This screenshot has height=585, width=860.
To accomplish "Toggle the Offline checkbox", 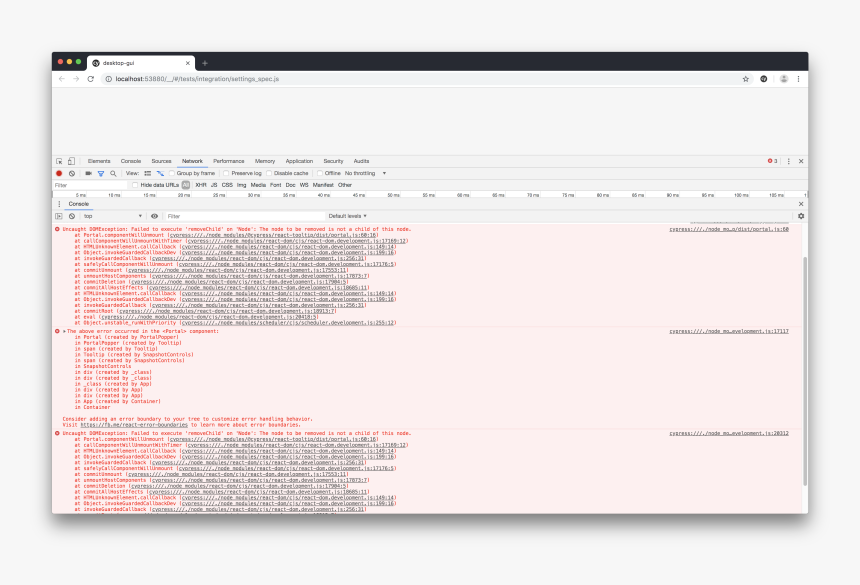I will pos(319,173).
